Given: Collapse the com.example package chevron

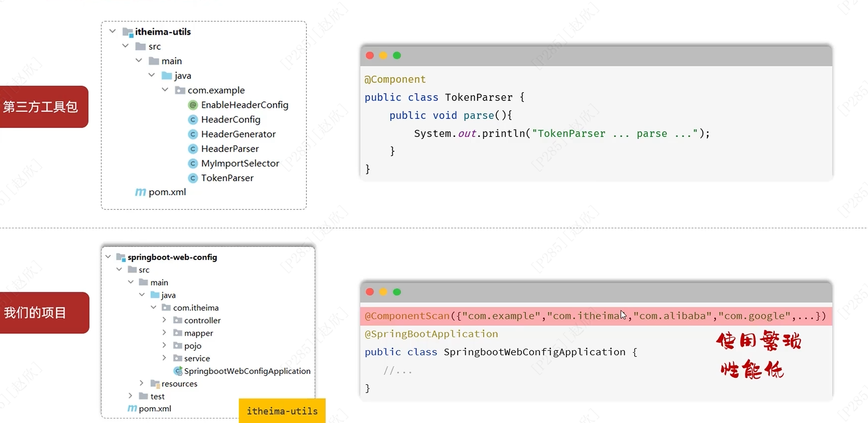Looking at the screenshot, I should (x=165, y=90).
